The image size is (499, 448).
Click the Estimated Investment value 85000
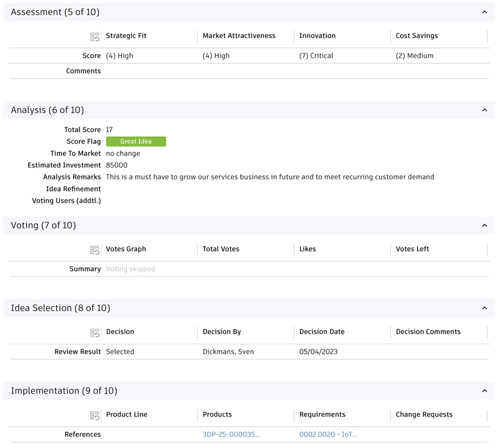coord(117,166)
